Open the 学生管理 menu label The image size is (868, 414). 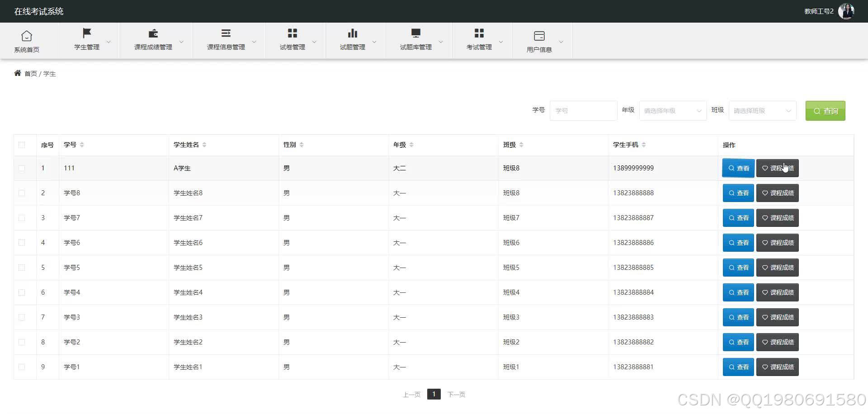pos(87,47)
